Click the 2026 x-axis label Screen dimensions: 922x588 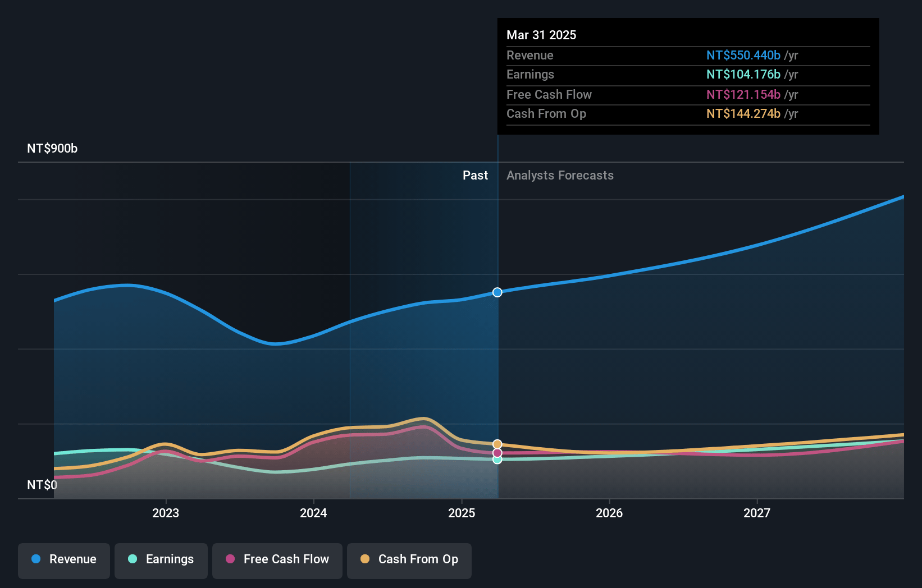pyautogui.click(x=609, y=513)
